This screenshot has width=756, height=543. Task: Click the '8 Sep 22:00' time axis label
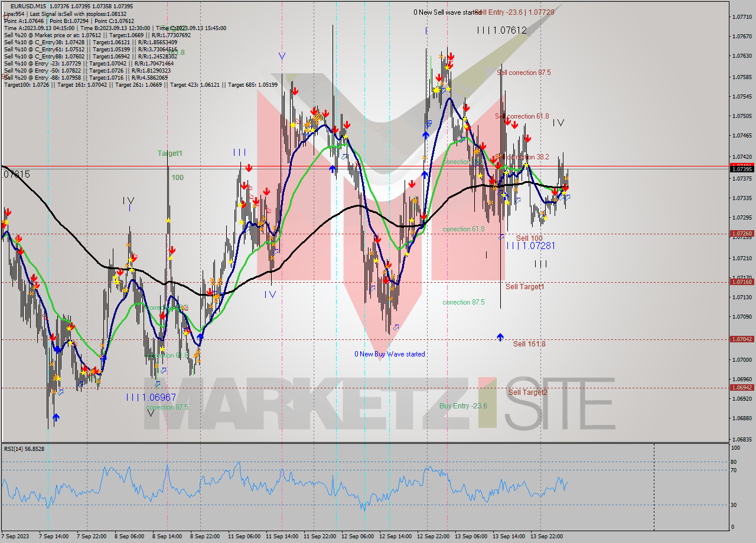tap(204, 537)
